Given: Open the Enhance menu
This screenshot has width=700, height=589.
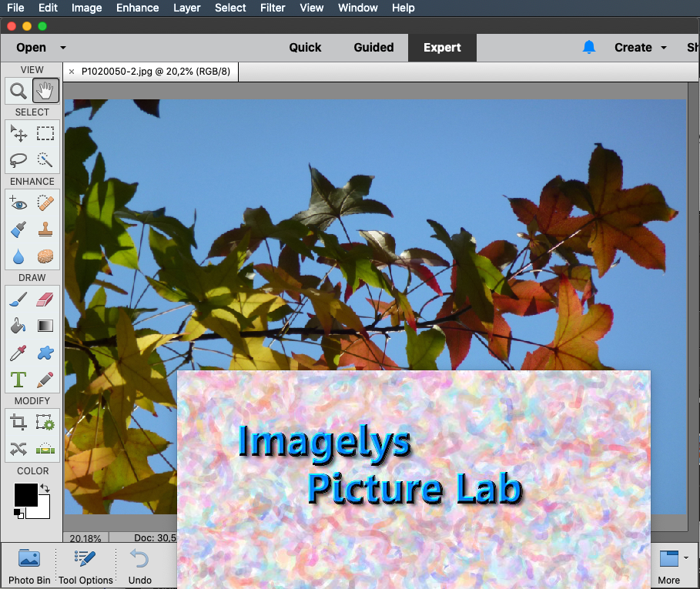Looking at the screenshot, I should point(138,8).
